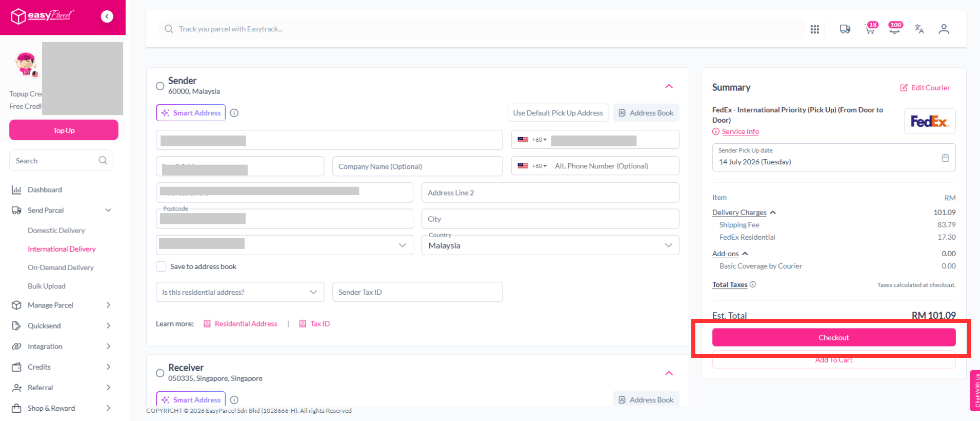Click the Checkout button

tap(834, 337)
